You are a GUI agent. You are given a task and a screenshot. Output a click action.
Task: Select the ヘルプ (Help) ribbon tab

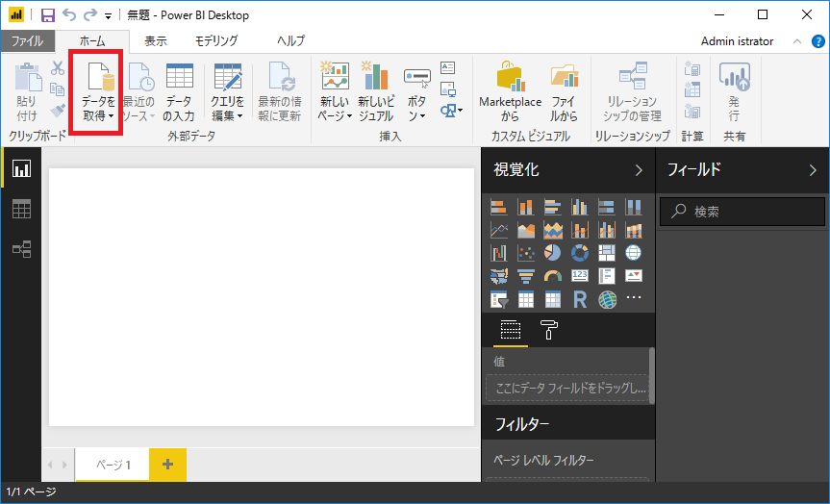(291, 40)
